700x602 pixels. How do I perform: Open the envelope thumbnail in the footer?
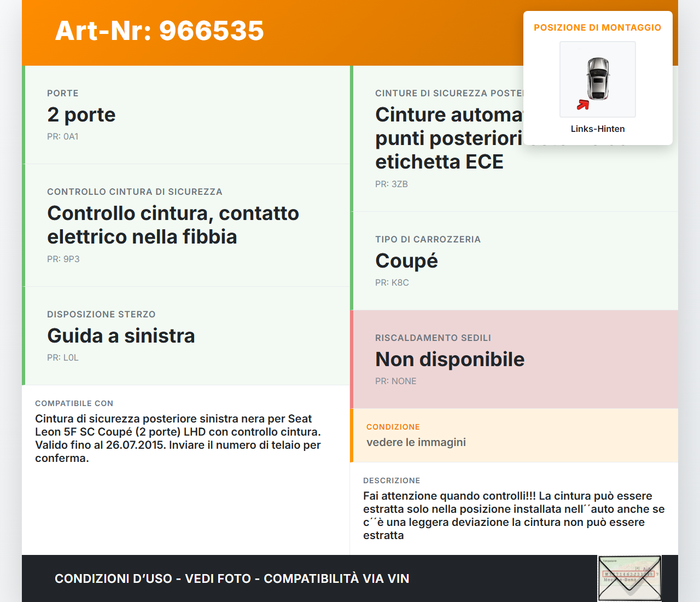click(x=629, y=578)
